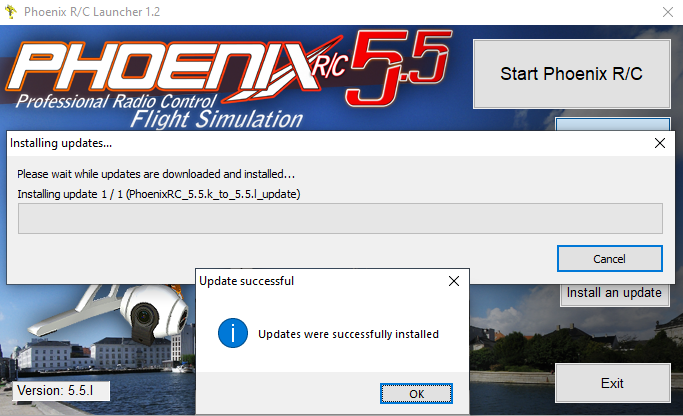Close the Phoenix R/C Launcher window
This screenshot has width=683, height=416.
(x=668, y=12)
